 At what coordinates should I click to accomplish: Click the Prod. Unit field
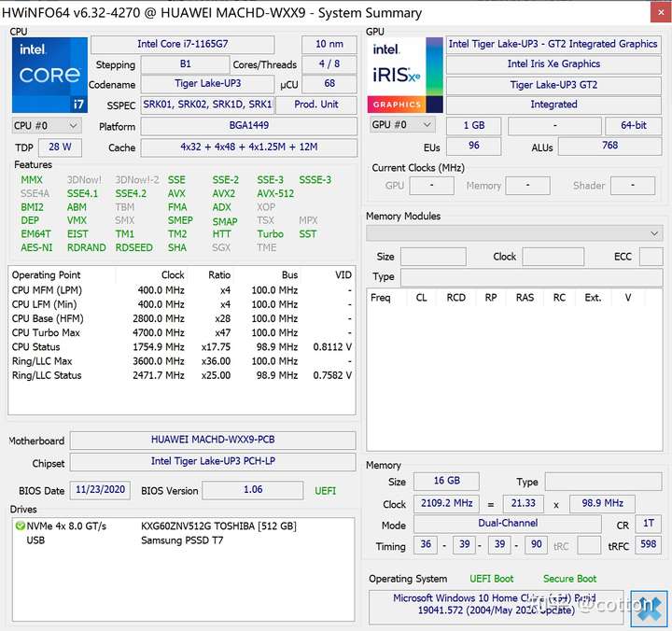pyautogui.click(x=316, y=105)
